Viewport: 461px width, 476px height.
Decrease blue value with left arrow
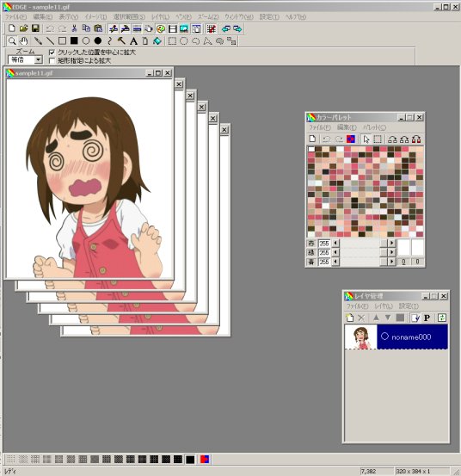[335, 262]
